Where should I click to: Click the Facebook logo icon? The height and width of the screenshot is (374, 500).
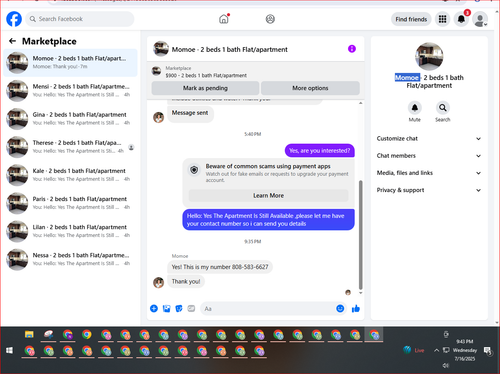14,19
